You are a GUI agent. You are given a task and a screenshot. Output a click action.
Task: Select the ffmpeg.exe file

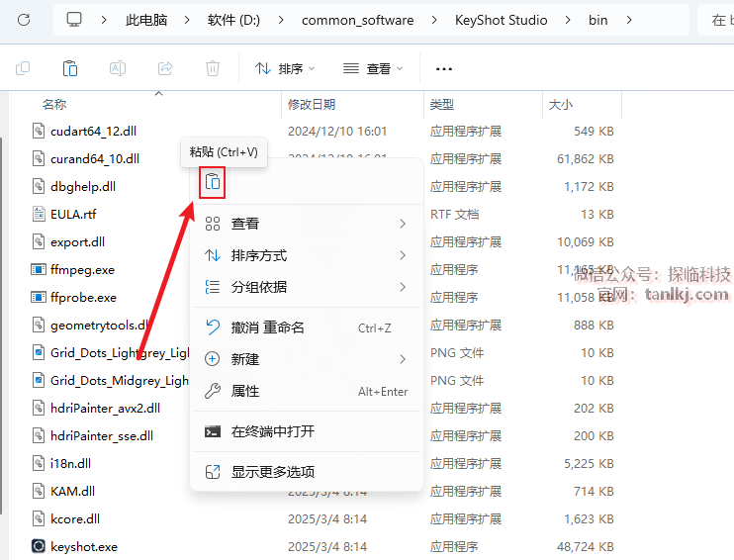click(x=82, y=269)
